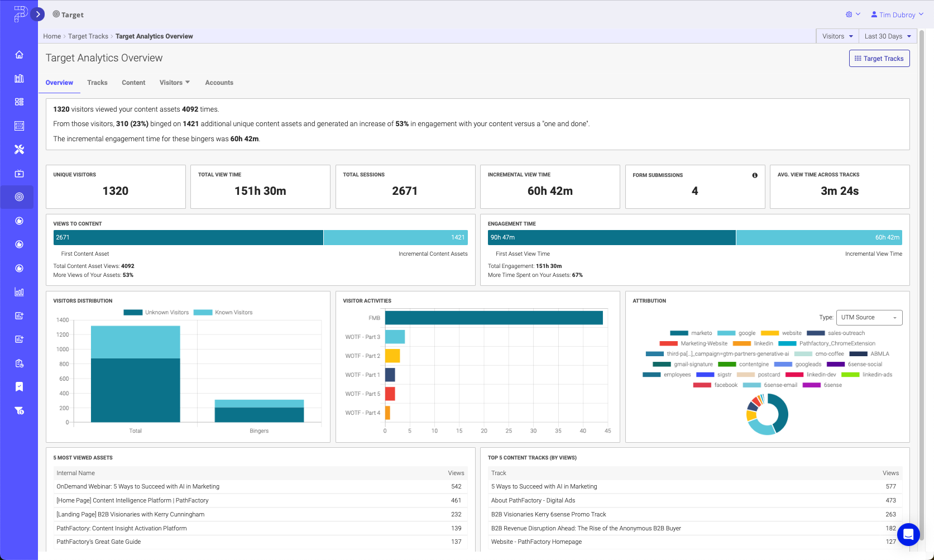
Task: Toggle Known Visitors legend in chart
Action: pos(223,313)
